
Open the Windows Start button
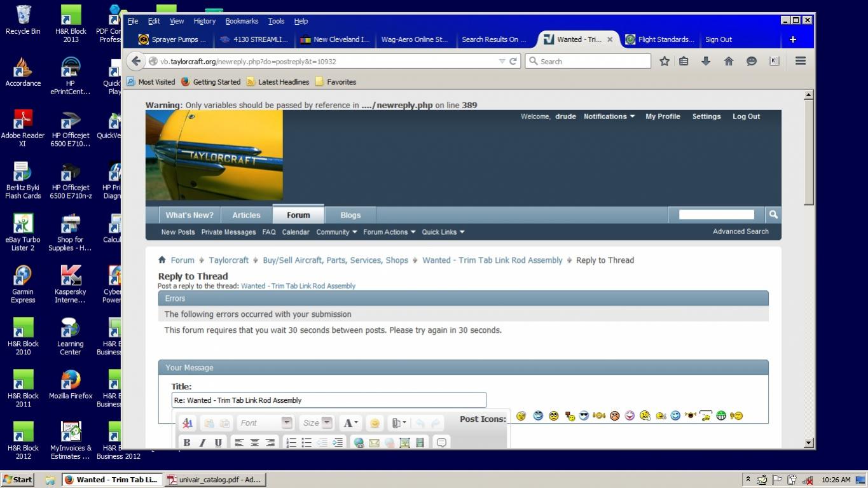click(x=18, y=480)
